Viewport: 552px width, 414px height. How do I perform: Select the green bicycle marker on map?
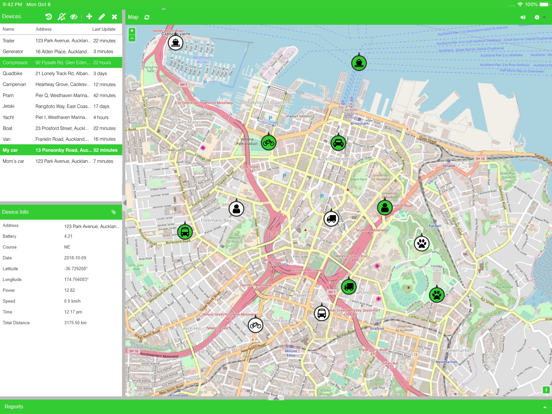click(x=269, y=143)
